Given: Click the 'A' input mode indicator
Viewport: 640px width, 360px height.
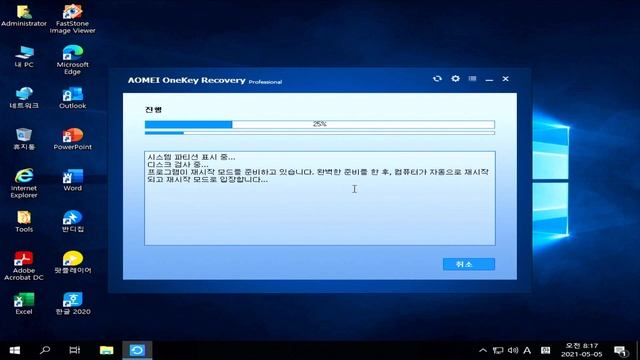Looking at the screenshot, I should coord(527,351).
